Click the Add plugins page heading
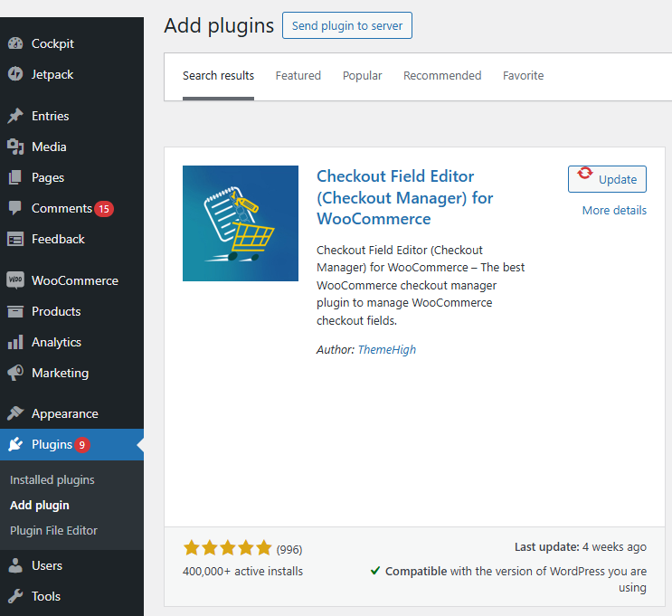672x616 pixels. pos(219,25)
